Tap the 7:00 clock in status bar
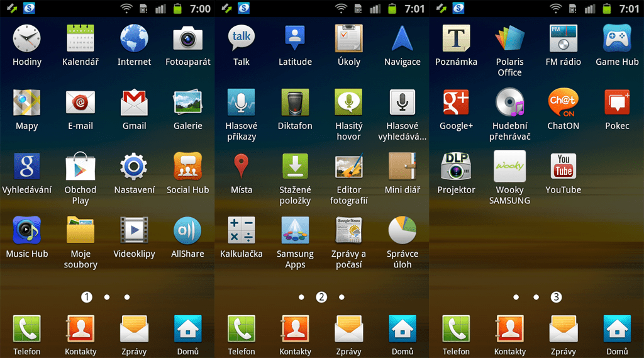 (x=201, y=9)
